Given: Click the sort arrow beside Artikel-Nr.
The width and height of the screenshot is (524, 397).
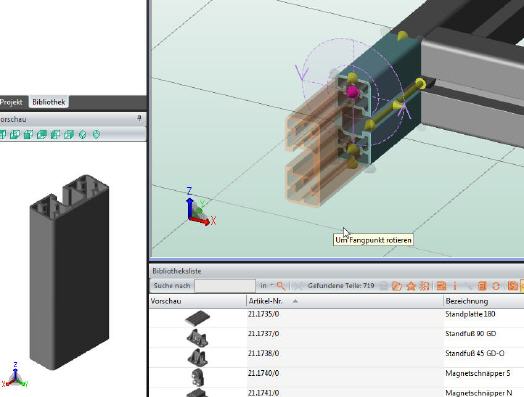Looking at the screenshot, I should click(295, 301).
